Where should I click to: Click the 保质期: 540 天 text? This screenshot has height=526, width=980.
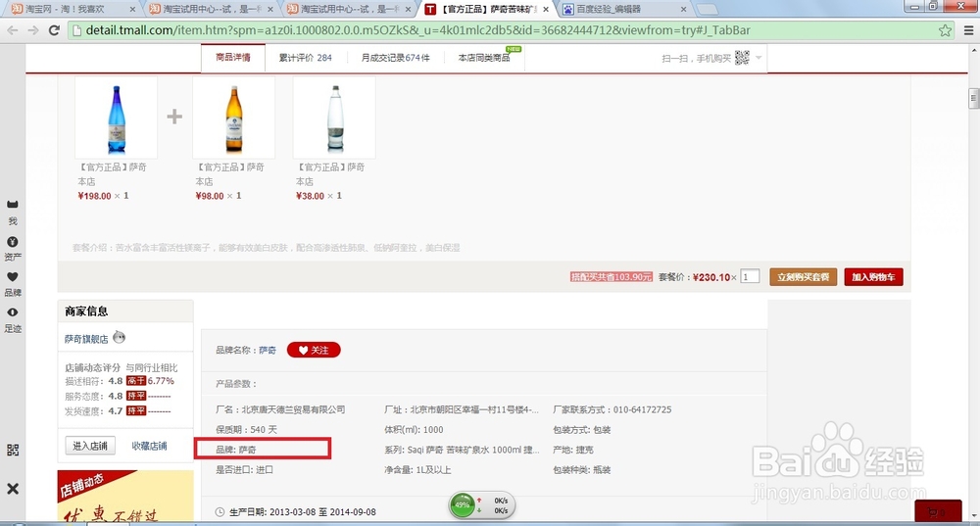[246, 430]
